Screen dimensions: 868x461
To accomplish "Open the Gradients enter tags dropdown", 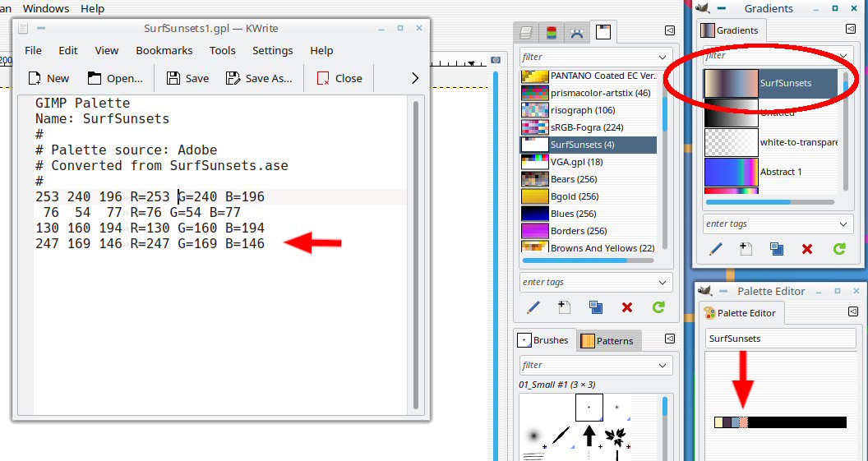I will pos(843,224).
